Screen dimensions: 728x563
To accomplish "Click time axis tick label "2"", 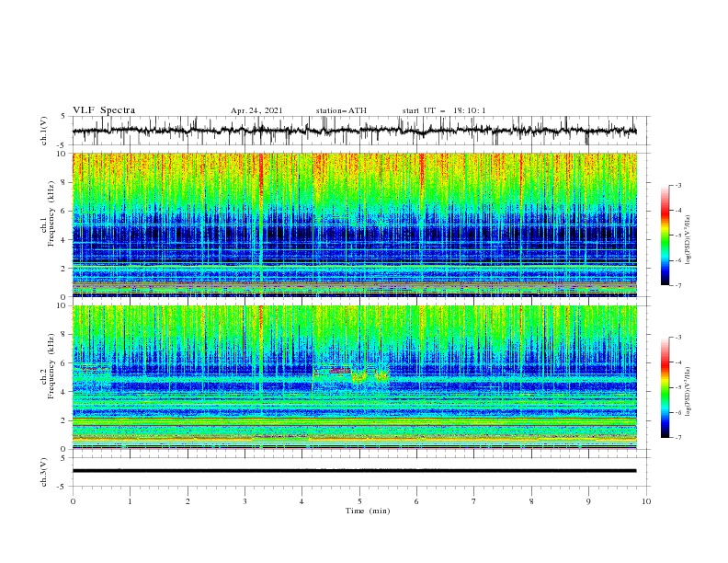I will click(188, 501).
